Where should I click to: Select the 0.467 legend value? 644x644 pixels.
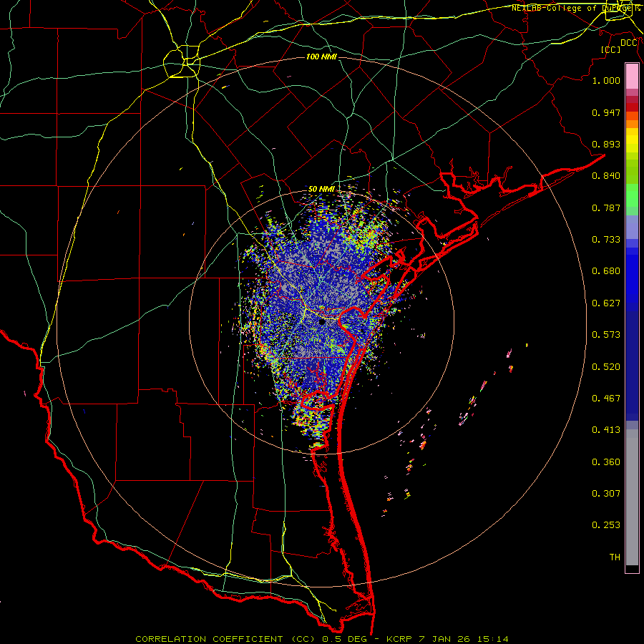coord(606,399)
